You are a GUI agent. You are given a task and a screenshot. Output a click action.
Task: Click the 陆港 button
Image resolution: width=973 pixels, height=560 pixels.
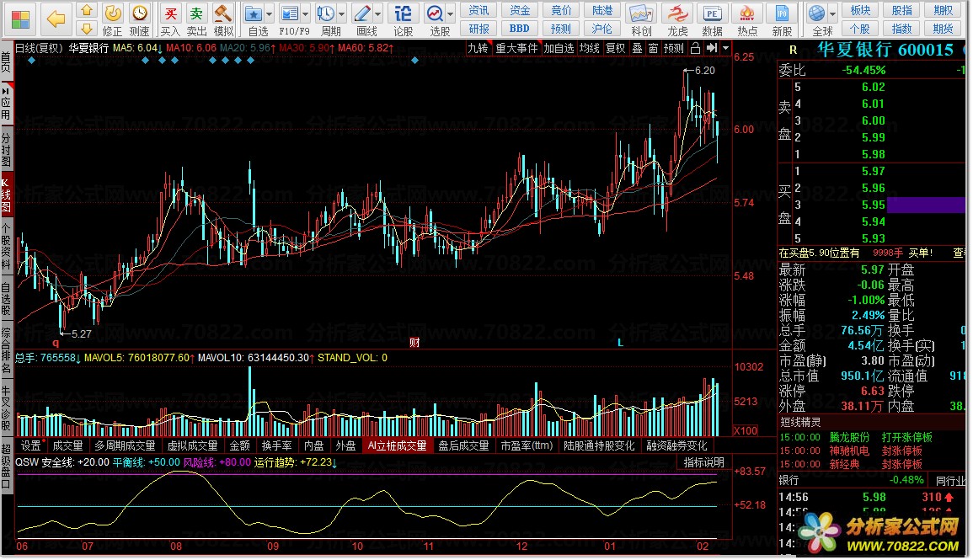click(602, 11)
